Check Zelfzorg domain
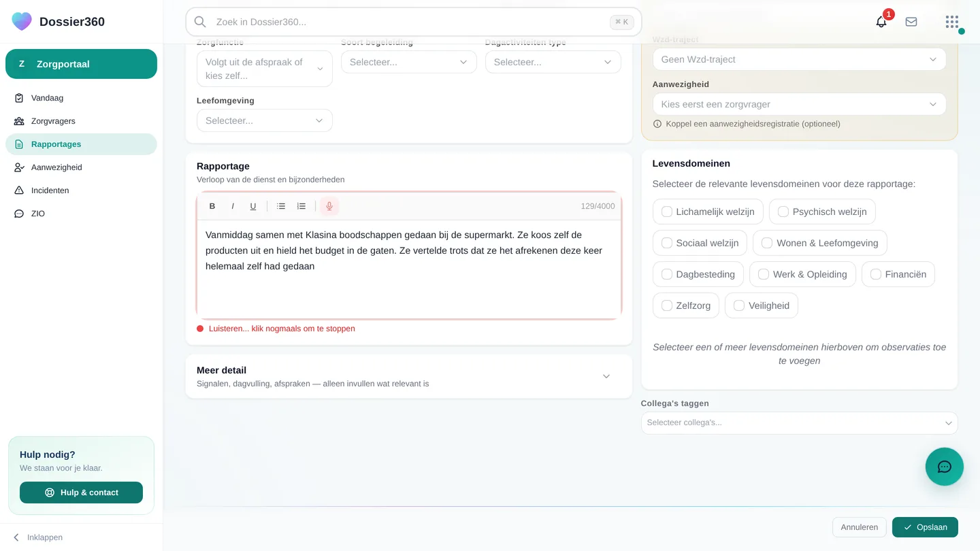The width and height of the screenshot is (980, 551). pyautogui.click(x=686, y=305)
